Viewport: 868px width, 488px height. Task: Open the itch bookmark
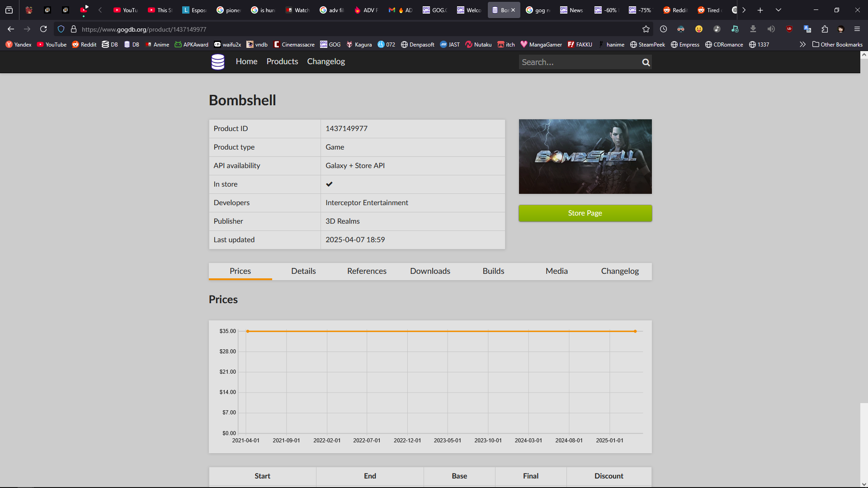[x=506, y=44]
